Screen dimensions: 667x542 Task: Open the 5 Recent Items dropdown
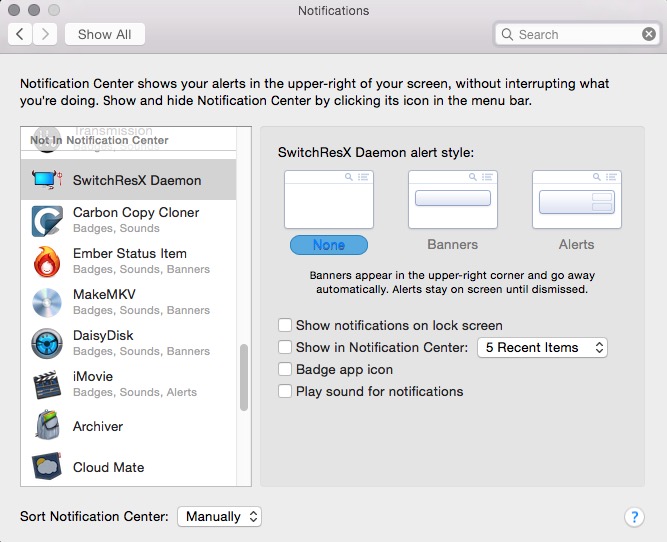coord(542,348)
